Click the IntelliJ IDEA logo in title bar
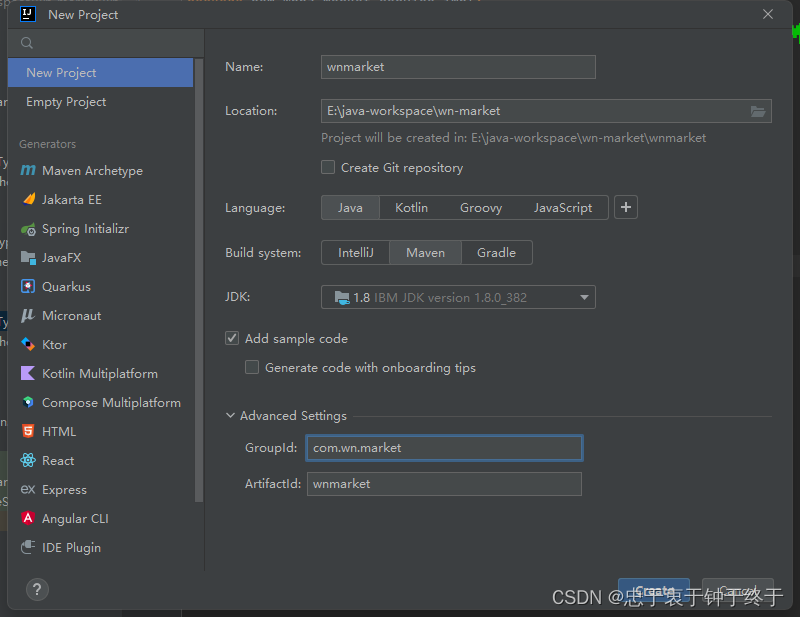The height and width of the screenshot is (617, 800). pos(28,14)
